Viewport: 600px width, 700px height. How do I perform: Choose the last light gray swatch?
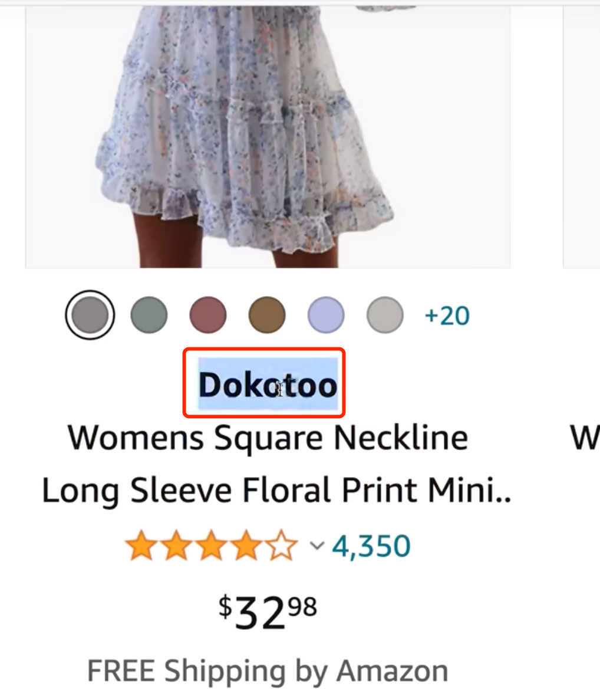(x=384, y=316)
